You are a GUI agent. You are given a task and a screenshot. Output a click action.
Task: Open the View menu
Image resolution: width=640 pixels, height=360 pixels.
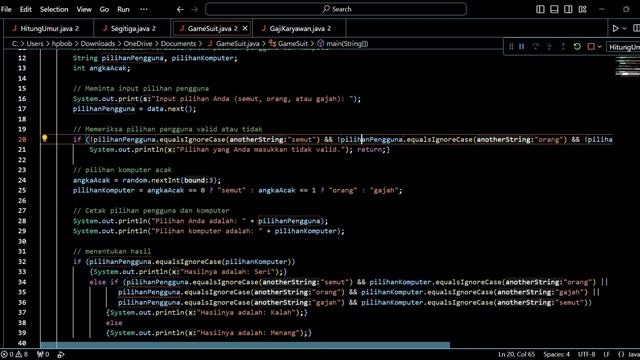[84, 9]
